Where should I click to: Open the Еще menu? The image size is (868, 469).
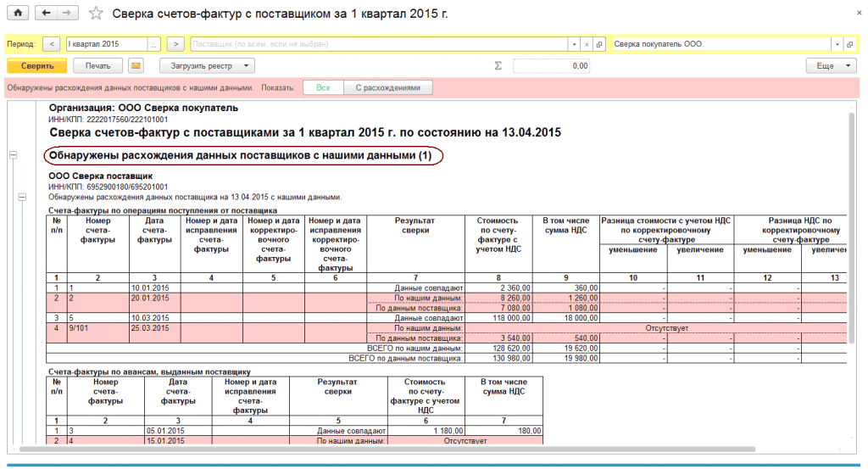click(x=830, y=65)
